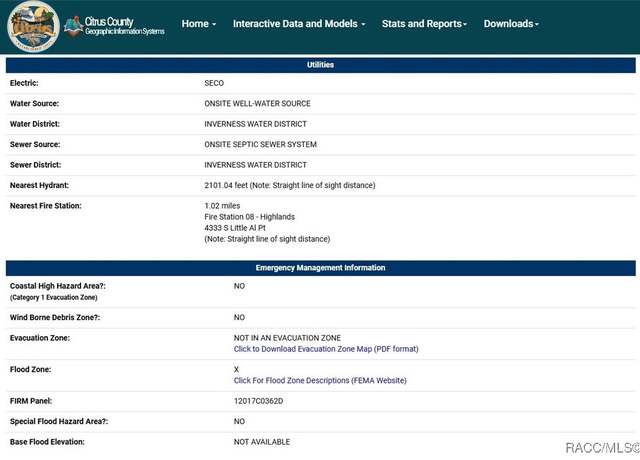The height and width of the screenshot is (460, 640).
Task: Click the Citrus County seal logo
Action: pos(33,27)
